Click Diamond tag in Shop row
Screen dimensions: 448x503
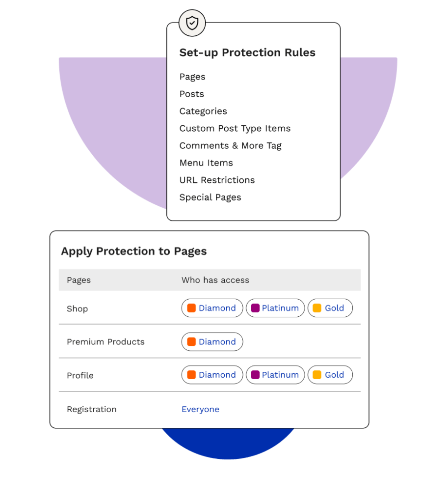[212, 308]
